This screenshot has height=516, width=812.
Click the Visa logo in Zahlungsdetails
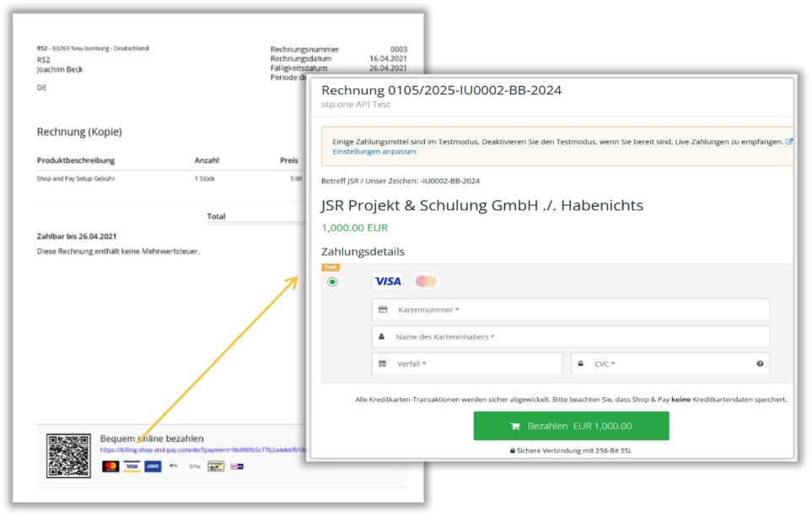[x=387, y=282]
